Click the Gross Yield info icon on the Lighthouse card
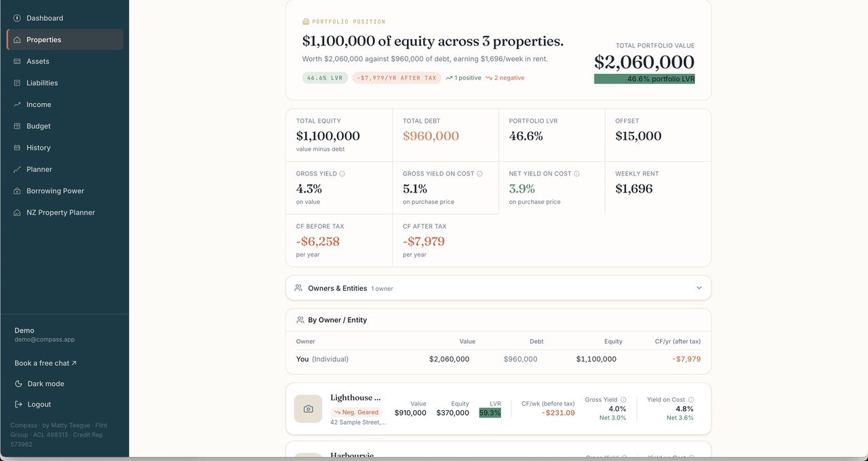This screenshot has height=461, width=868. click(x=623, y=400)
